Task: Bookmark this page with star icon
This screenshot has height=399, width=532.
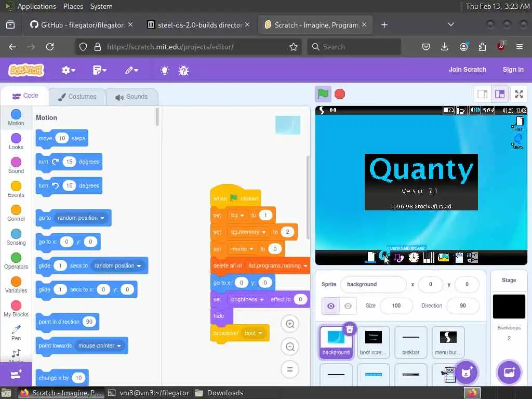Action: pos(294,47)
